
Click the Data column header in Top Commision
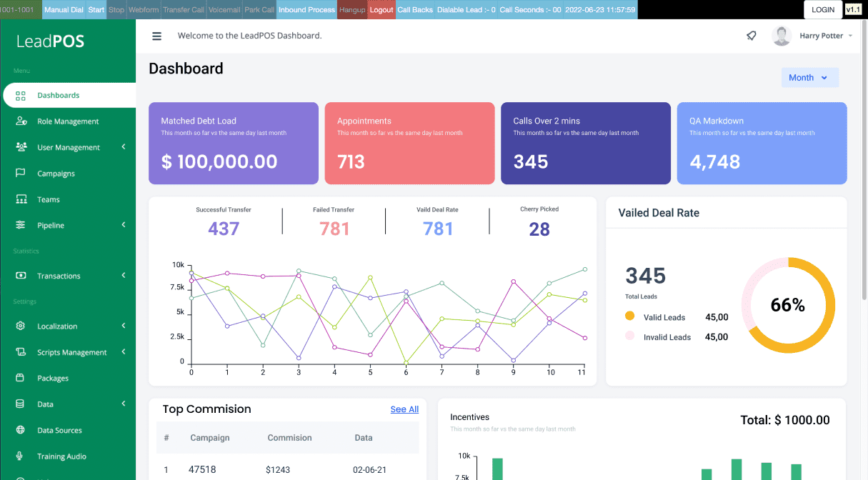(364, 438)
